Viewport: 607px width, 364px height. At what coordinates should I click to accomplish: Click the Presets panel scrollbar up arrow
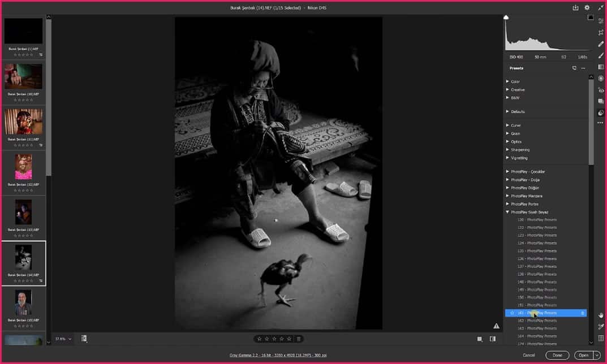[591, 77]
